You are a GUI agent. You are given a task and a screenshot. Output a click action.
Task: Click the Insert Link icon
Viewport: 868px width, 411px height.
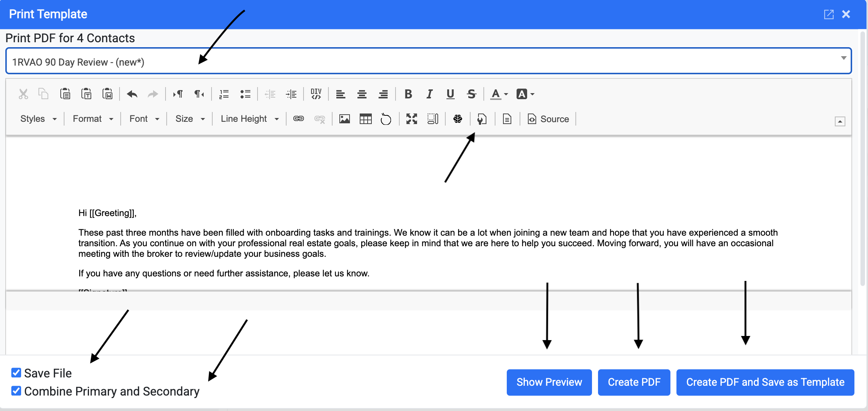tap(298, 119)
